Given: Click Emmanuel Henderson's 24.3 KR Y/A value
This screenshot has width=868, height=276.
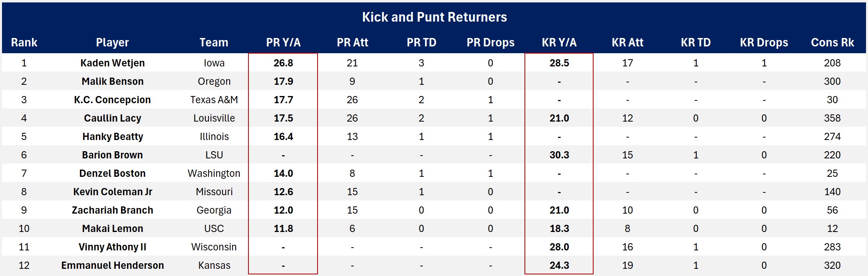Looking at the screenshot, I should tap(559, 265).
